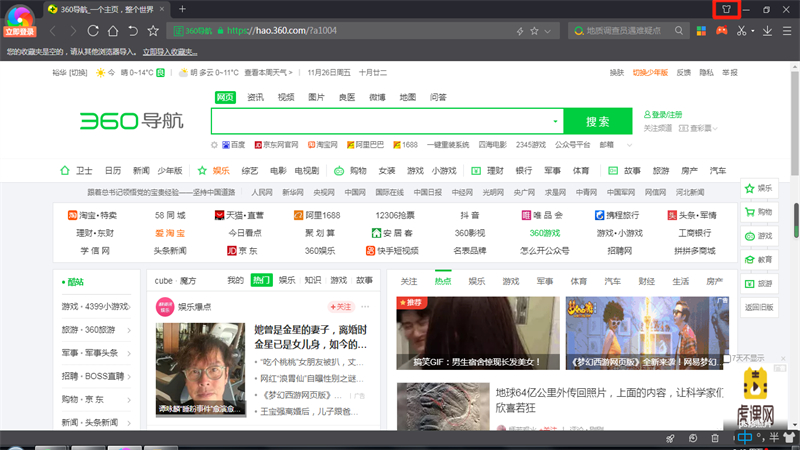
Task: Open a new tab with plus icon
Action: click(x=182, y=9)
